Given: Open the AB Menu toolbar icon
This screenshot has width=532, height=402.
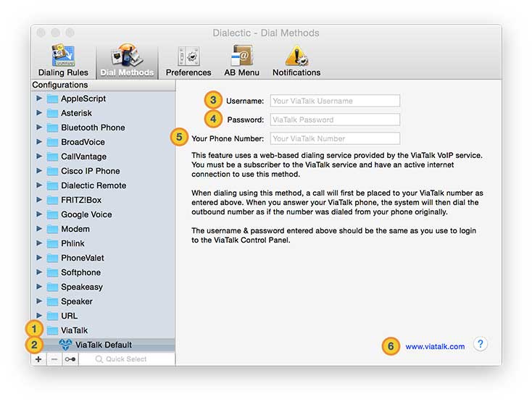Looking at the screenshot, I should coord(241,55).
